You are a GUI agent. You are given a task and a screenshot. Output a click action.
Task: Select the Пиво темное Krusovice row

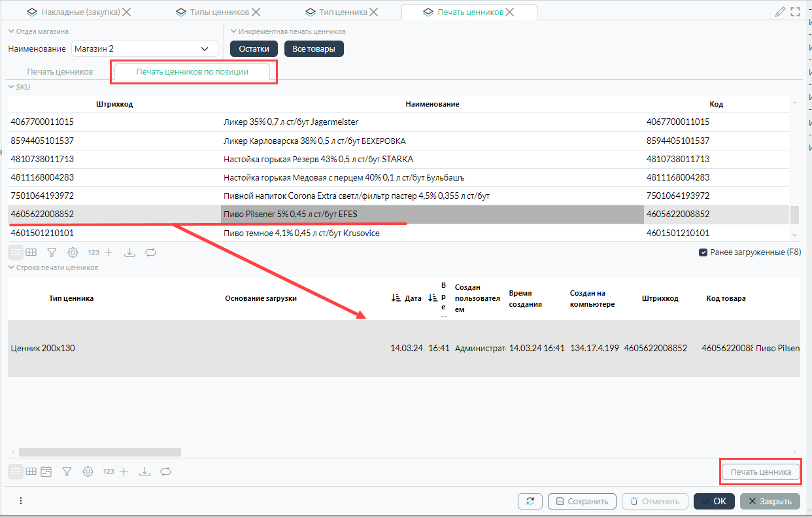(301, 233)
